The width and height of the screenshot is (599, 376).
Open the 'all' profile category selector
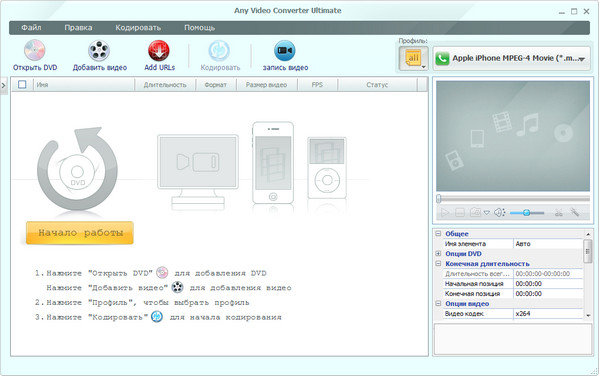(413, 58)
